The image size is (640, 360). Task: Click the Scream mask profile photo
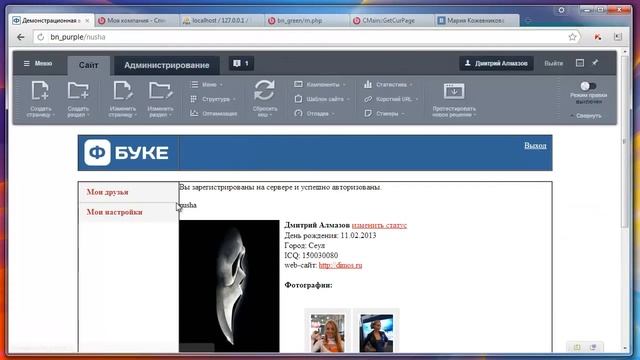point(229,286)
